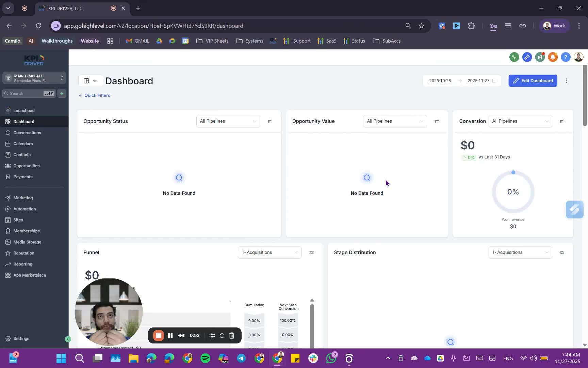Open Slack from the taskbar

click(313, 358)
